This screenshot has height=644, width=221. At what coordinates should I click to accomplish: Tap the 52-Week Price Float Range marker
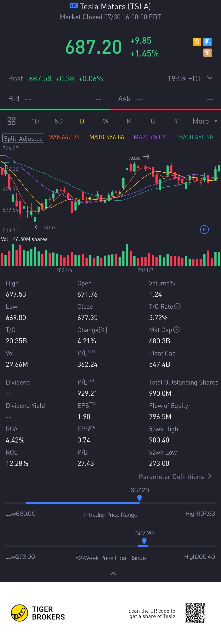click(x=144, y=541)
